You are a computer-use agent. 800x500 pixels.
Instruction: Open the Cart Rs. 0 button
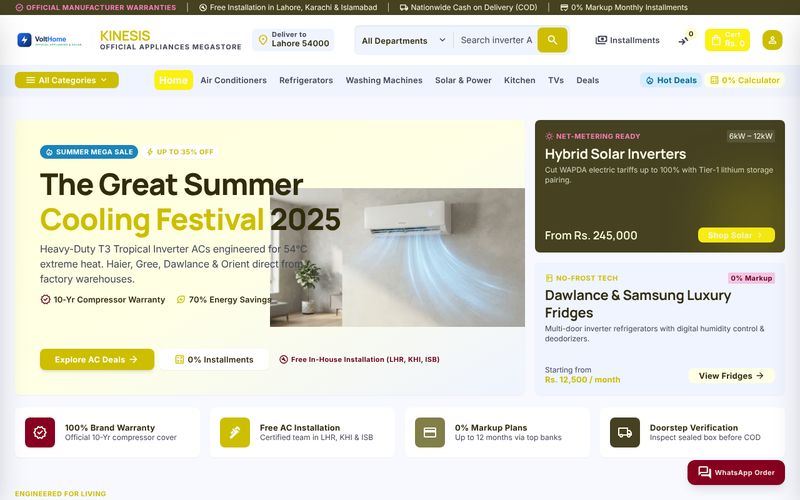point(727,40)
